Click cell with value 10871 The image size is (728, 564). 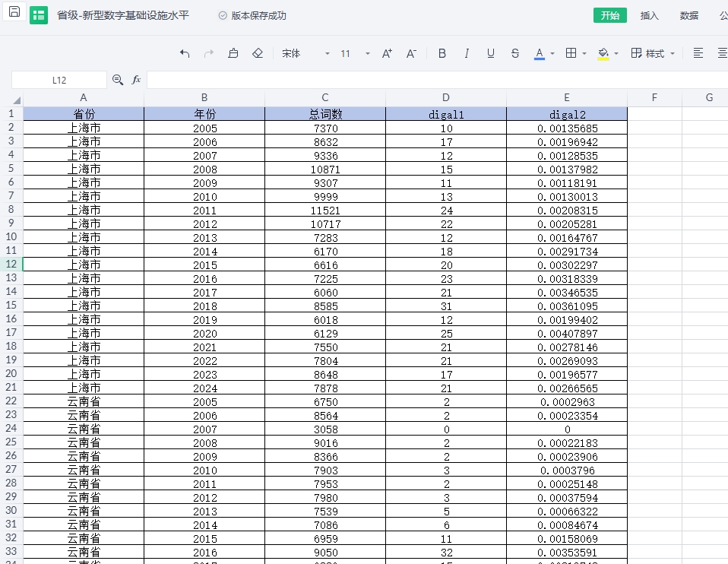click(325, 169)
